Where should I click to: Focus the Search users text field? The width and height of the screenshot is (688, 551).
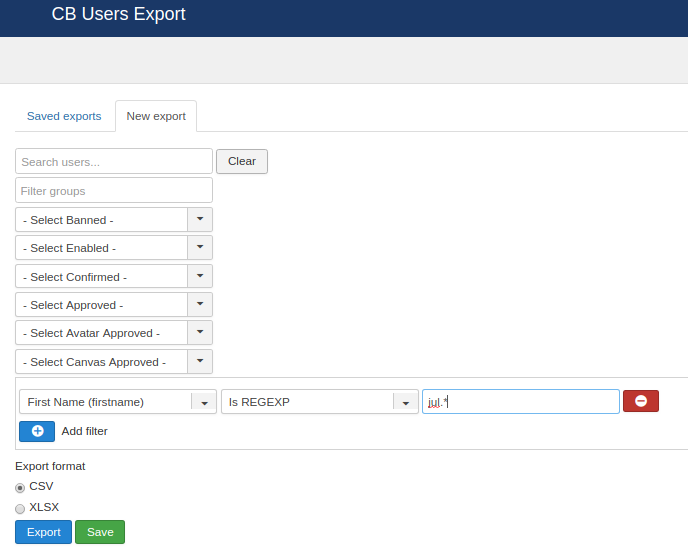click(114, 162)
